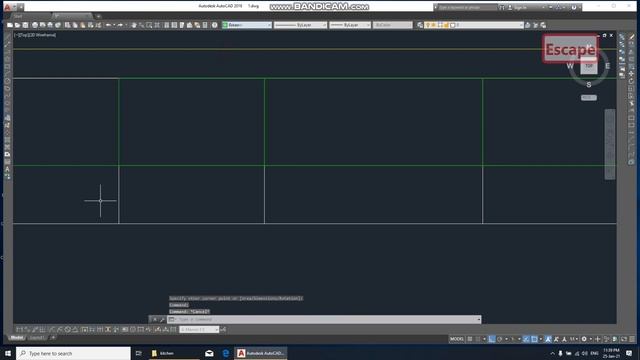The image size is (640, 360).
Task: Toggle Snap mode in status bar
Action: pos(478,339)
